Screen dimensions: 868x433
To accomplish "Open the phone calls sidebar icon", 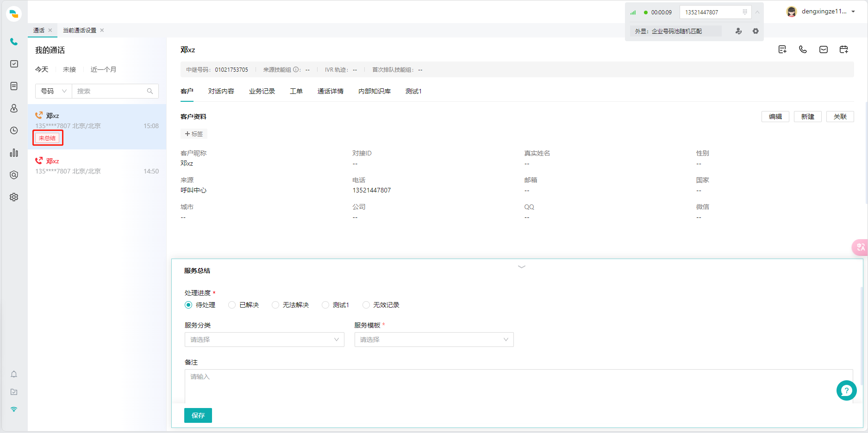I will pos(14,42).
